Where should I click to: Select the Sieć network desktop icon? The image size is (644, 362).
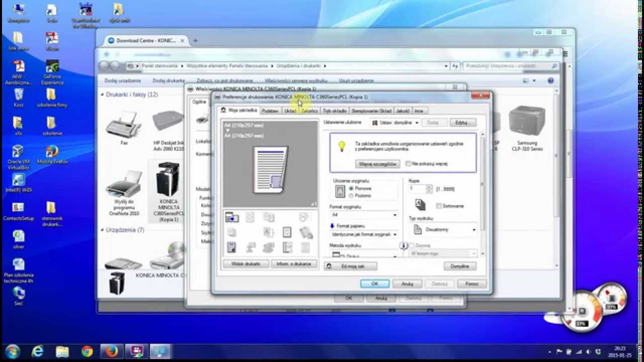[x=19, y=296]
